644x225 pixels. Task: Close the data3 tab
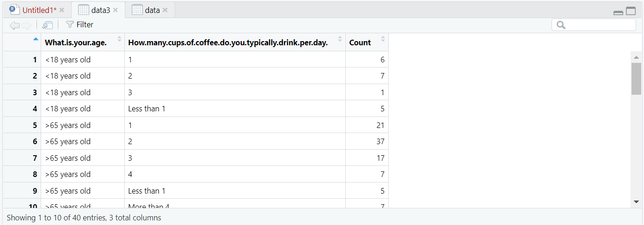coord(116,10)
